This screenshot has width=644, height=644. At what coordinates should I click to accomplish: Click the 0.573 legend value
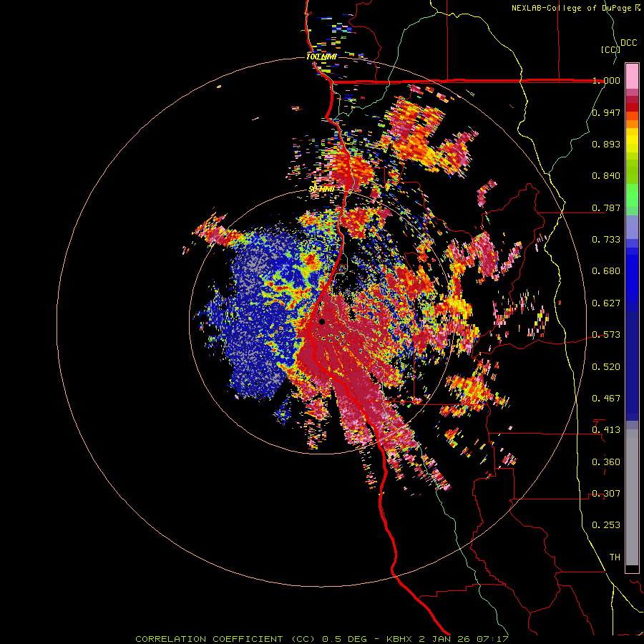coord(606,335)
